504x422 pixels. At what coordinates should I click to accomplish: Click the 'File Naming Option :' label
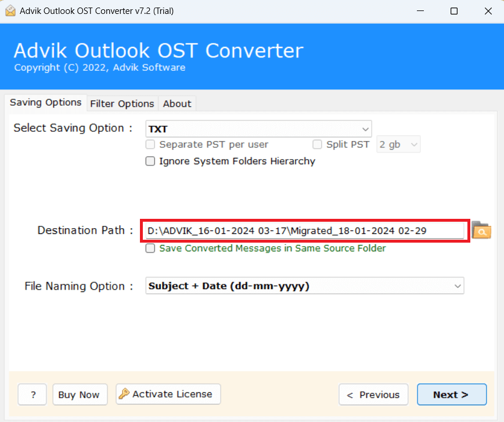pyautogui.click(x=79, y=286)
